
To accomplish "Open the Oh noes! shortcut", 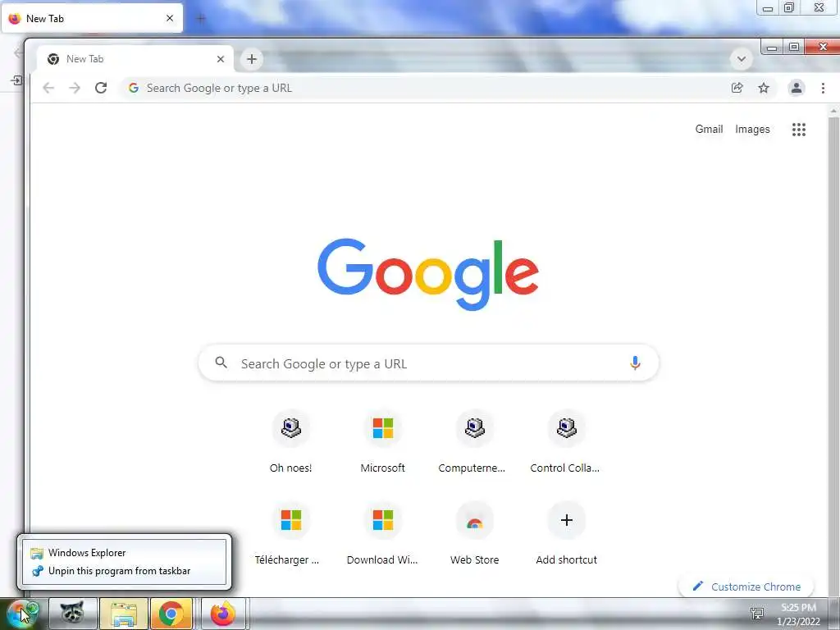I will tap(291, 442).
